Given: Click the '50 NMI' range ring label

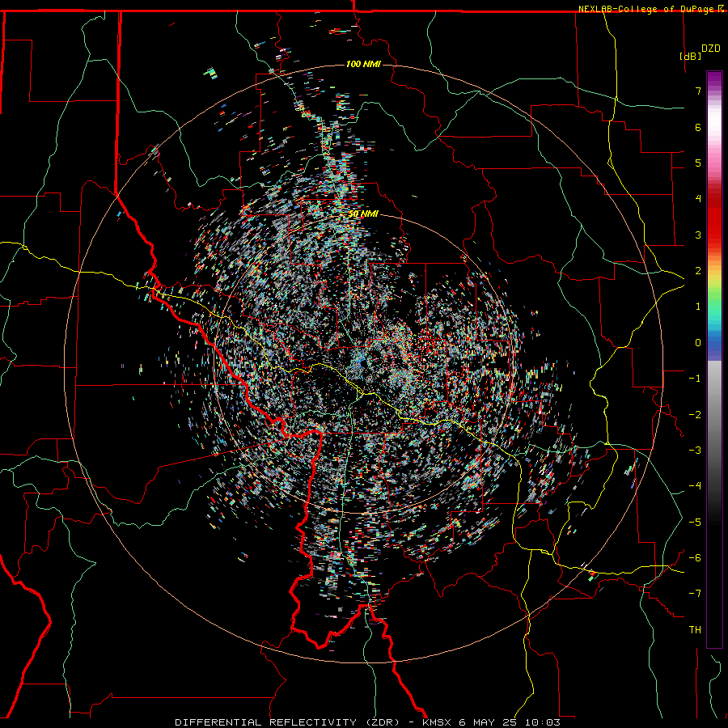Looking at the screenshot, I should [x=363, y=214].
